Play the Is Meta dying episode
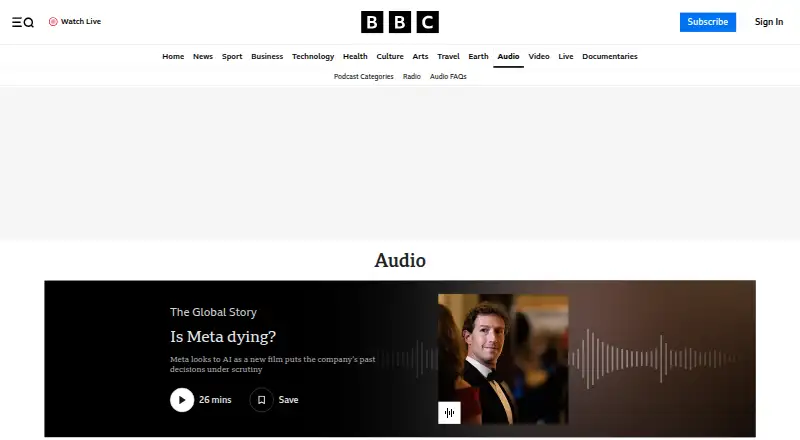The height and width of the screenshot is (440, 800). pos(182,400)
